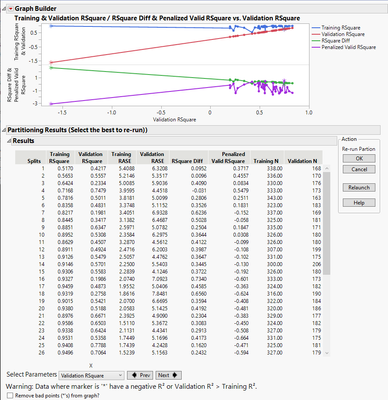Viewport: 388px width, 400px height.
Task: Sort by Validation RSquare column header
Action: coord(90,158)
